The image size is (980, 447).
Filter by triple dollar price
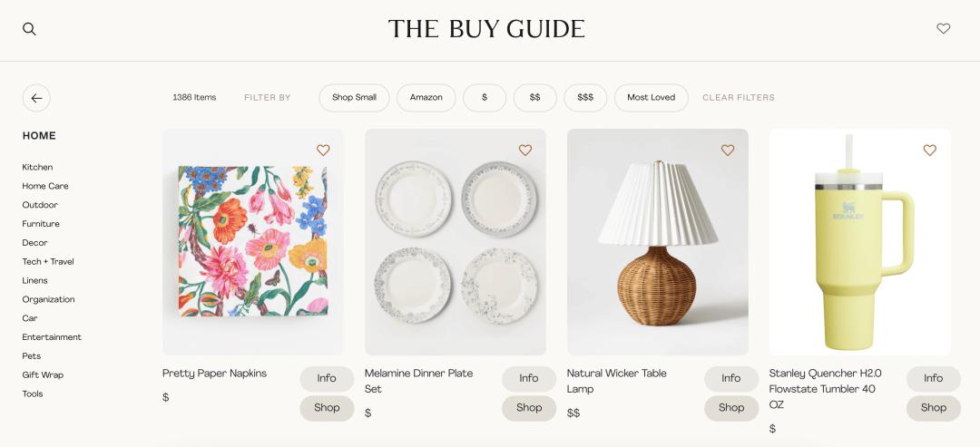coord(585,98)
